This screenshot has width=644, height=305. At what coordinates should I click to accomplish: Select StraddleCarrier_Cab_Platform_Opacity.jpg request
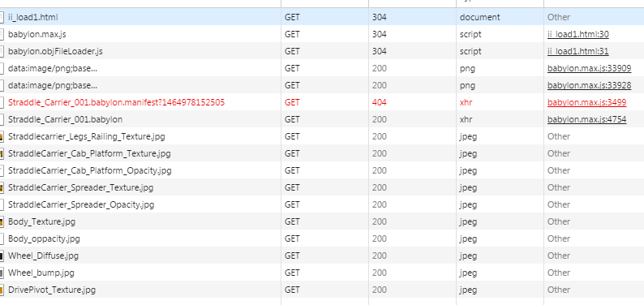(322, 170)
